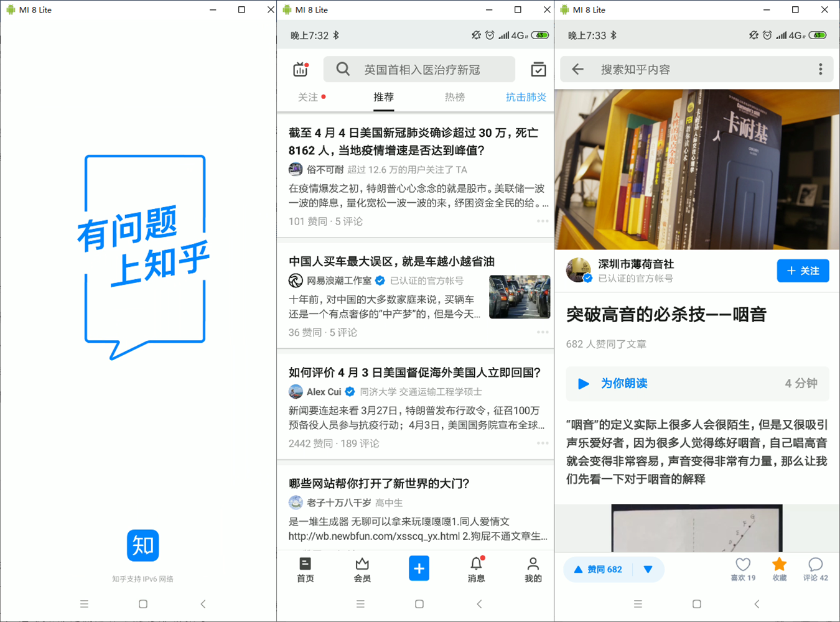This screenshot has width=840, height=622.
Task: Tap Android back button in middle window
Action: pyautogui.click(x=478, y=603)
